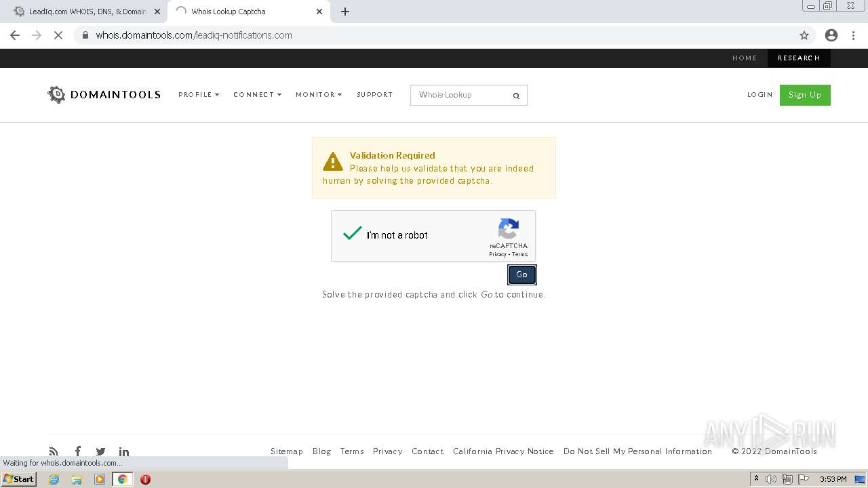
Task: Open the media player taskbar icon
Action: click(x=100, y=479)
